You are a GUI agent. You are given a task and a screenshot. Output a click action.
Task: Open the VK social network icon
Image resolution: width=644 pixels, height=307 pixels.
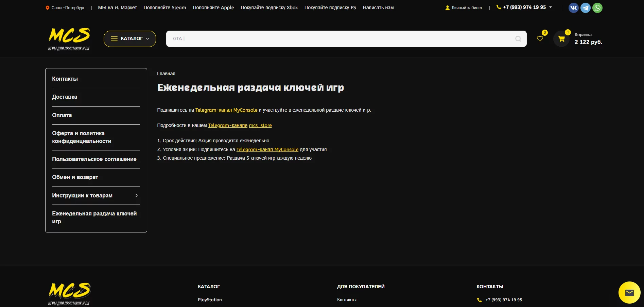coord(573,8)
